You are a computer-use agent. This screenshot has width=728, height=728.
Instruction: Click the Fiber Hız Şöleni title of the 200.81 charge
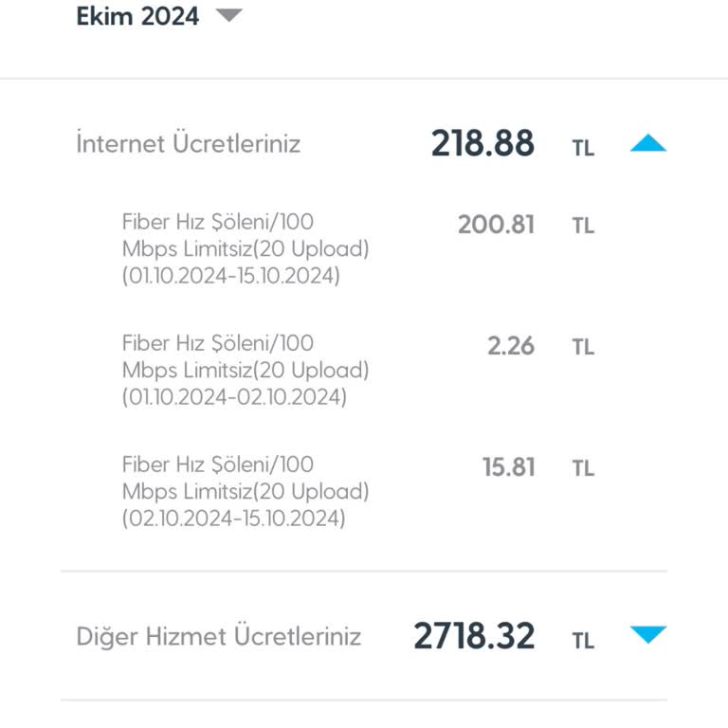pyautogui.click(x=218, y=222)
